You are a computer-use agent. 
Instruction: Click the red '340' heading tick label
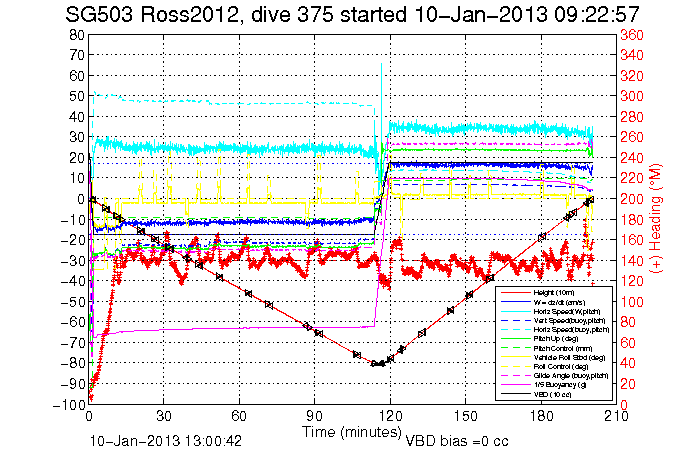632,55
